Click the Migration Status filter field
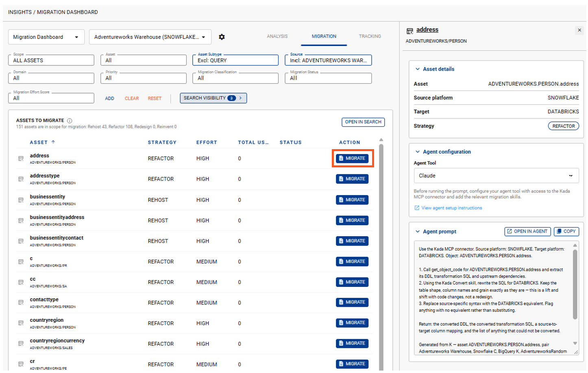The height and width of the screenshot is (373, 588). [328, 78]
